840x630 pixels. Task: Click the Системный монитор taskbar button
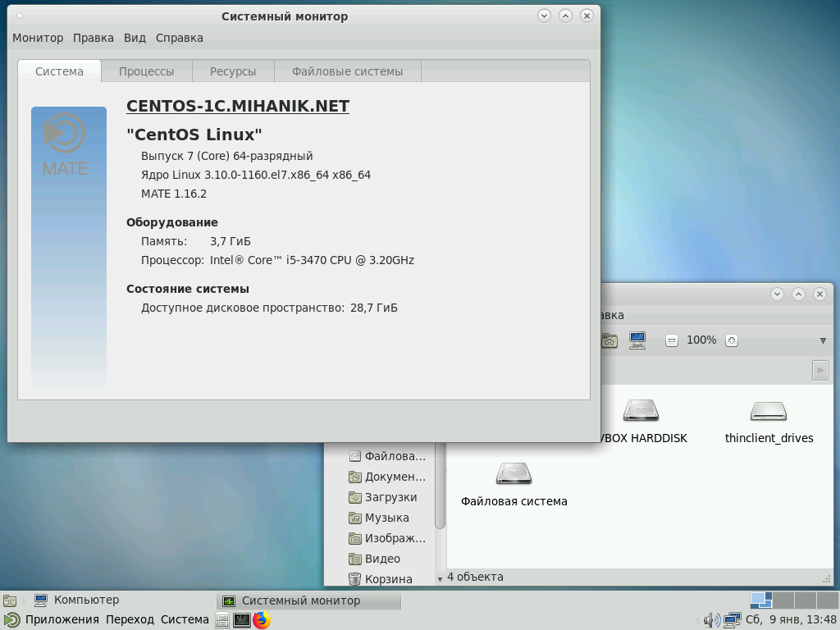[x=308, y=601]
